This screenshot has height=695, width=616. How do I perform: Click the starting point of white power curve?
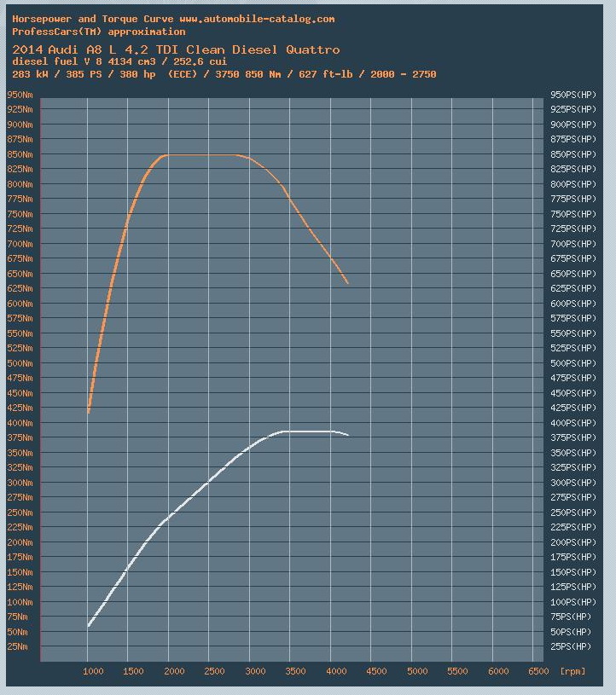[x=89, y=626]
